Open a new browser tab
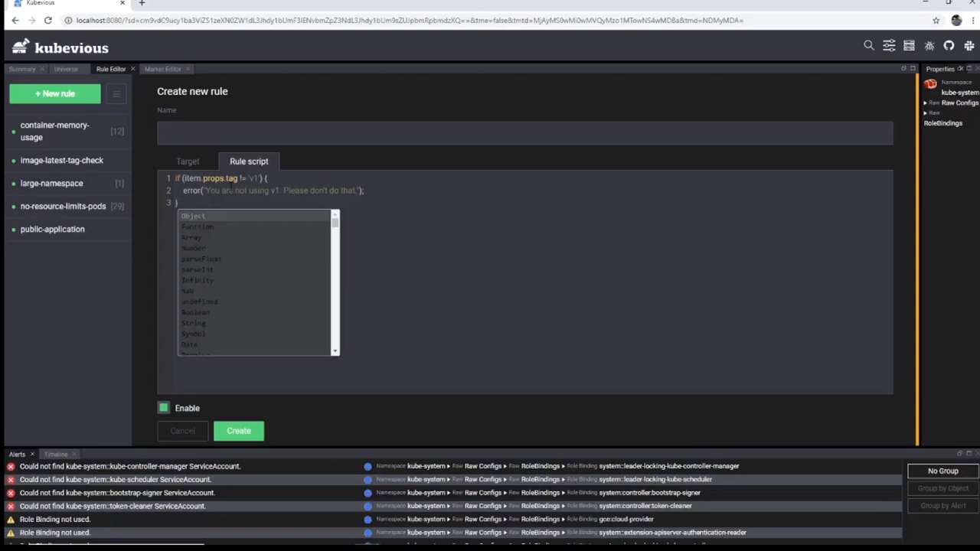 point(142,3)
